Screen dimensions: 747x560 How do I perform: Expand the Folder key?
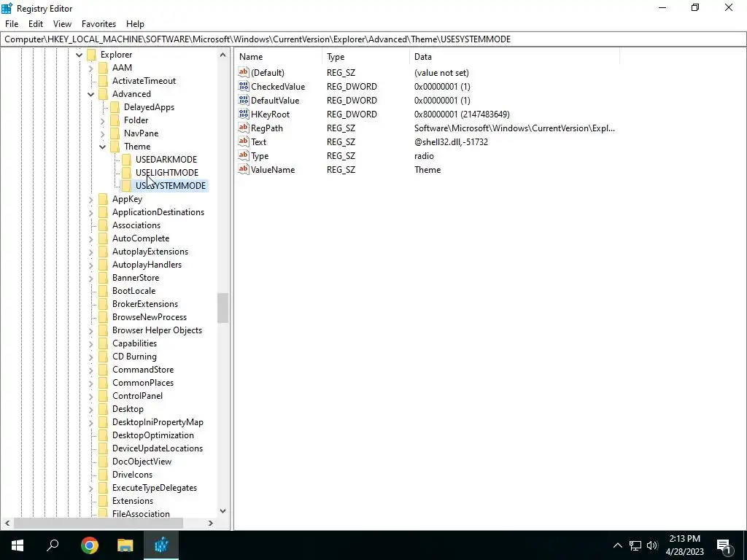point(102,120)
